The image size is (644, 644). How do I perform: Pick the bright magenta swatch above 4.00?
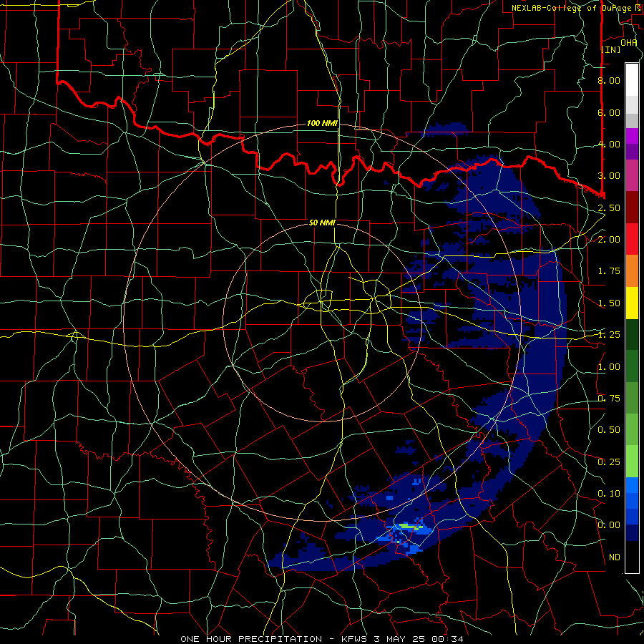coord(632,136)
